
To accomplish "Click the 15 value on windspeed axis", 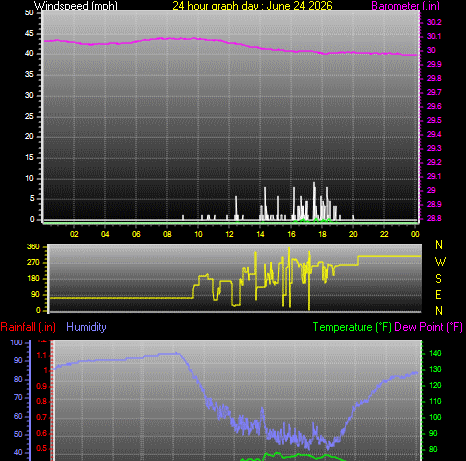I will (x=29, y=157).
